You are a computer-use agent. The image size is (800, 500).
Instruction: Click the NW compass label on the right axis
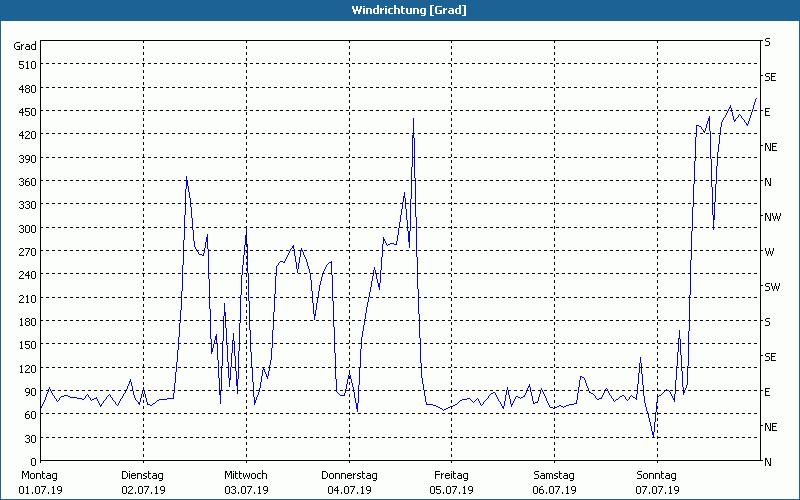[x=771, y=217]
